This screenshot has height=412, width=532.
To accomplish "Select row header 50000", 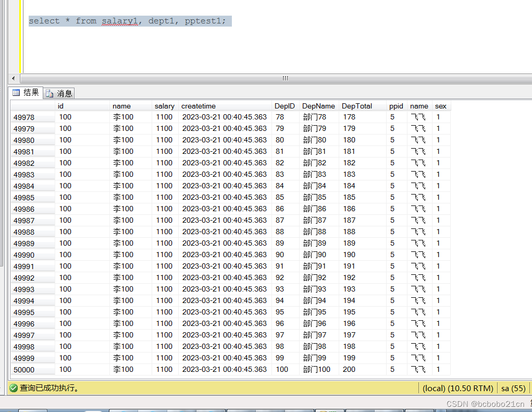I will pos(33,370).
